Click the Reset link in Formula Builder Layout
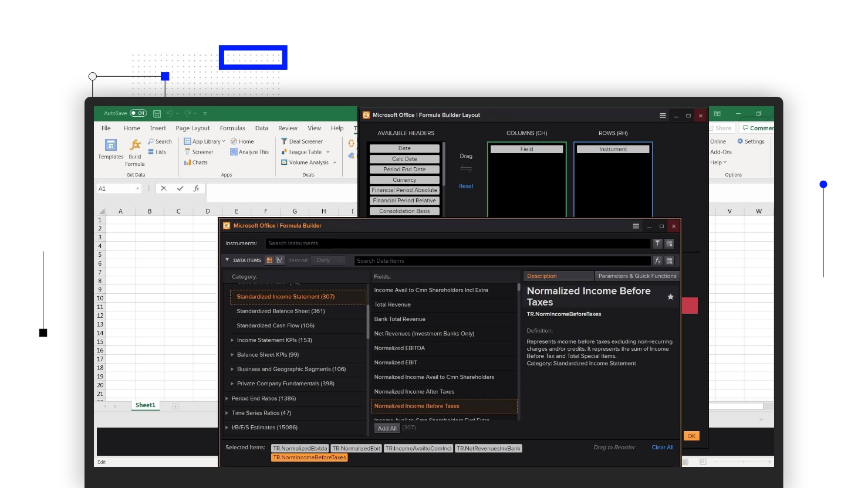 tap(466, 186)
